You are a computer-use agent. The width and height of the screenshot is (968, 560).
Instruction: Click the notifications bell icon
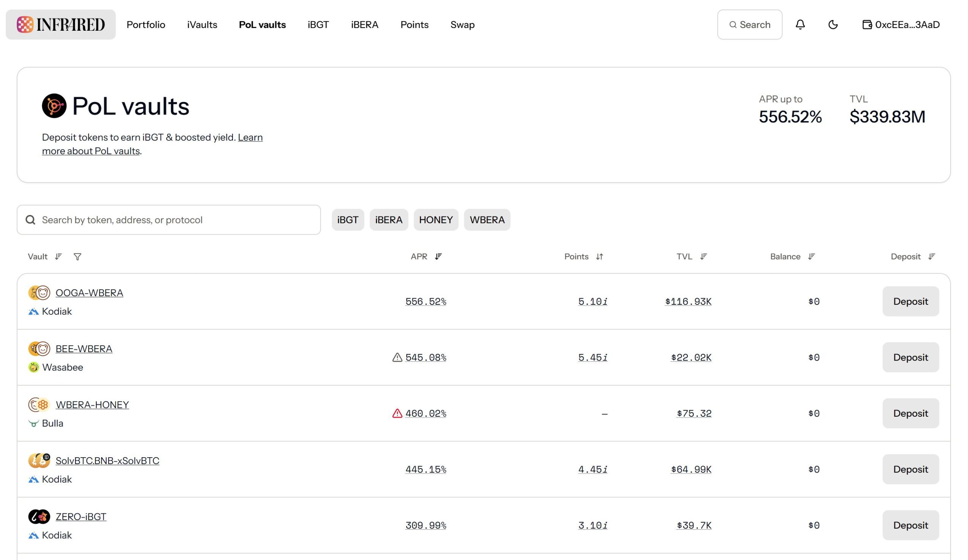click(800, 25)
